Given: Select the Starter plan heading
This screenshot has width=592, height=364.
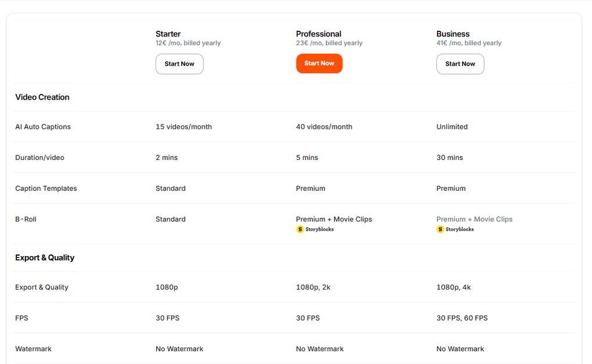Looking at the screenshot, I should (x=168, y=34).
